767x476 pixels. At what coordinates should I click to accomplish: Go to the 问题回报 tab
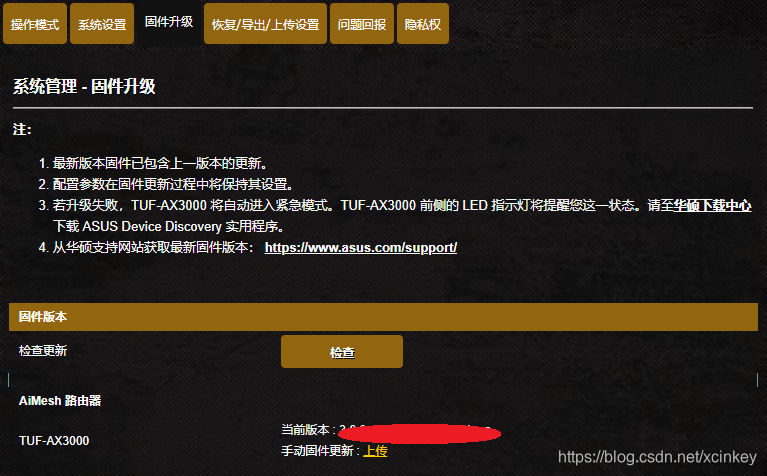(362, 23)
